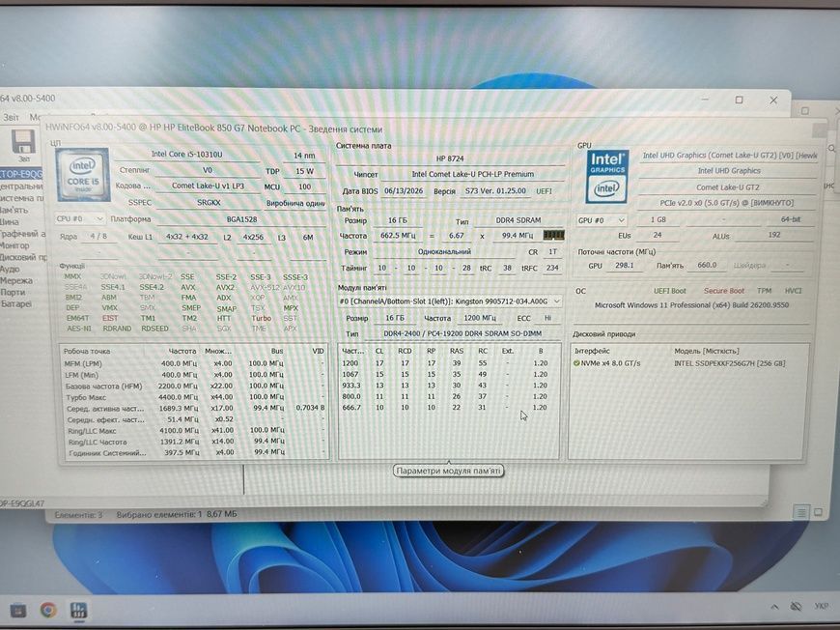Click the HVCI indicator in the OS section
This screenshot has width=840, height=630.
tap(793, 291)
